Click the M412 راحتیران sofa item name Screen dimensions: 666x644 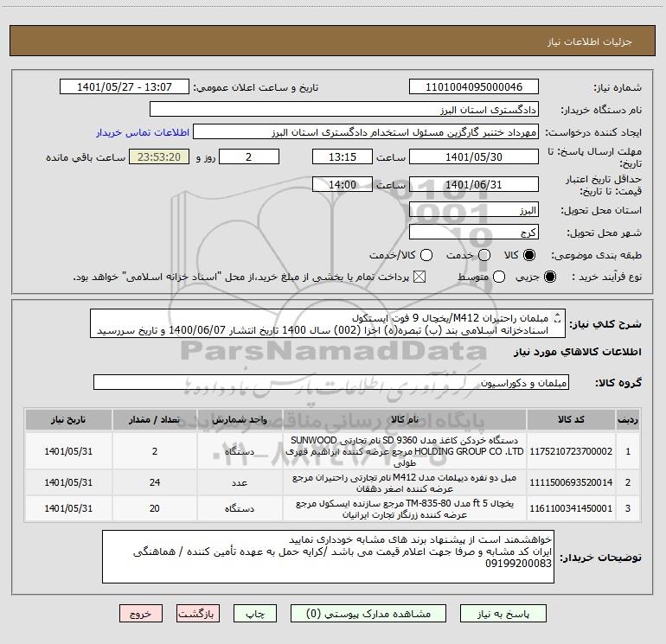coord(405,483)
